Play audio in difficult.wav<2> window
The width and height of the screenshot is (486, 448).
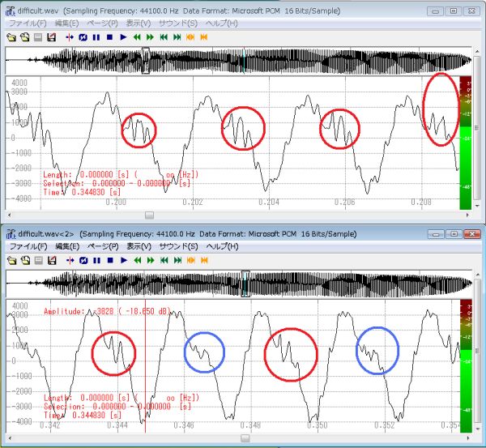tap(124, 260)
